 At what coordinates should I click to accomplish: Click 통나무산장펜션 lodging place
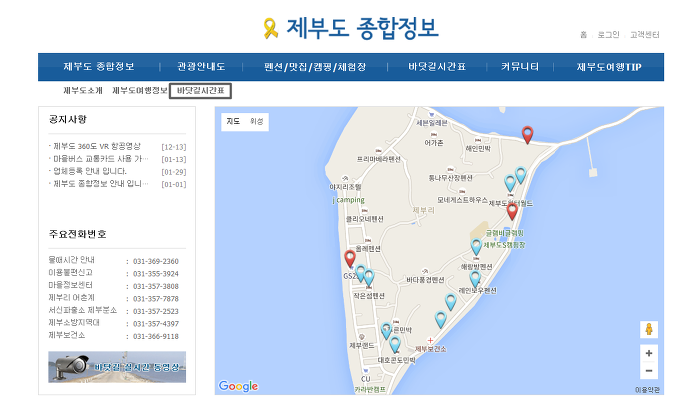(450, 178)
